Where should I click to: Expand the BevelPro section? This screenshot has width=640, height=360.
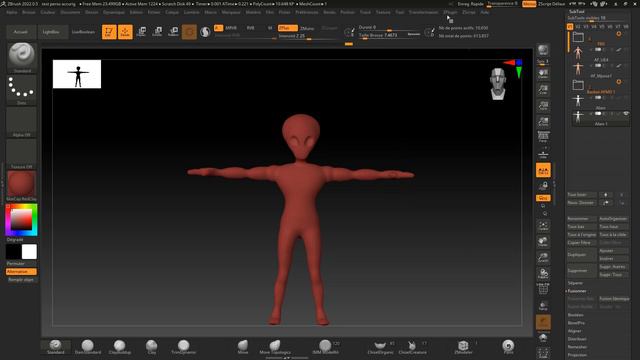pyautogui.click(x=576, y=323)
